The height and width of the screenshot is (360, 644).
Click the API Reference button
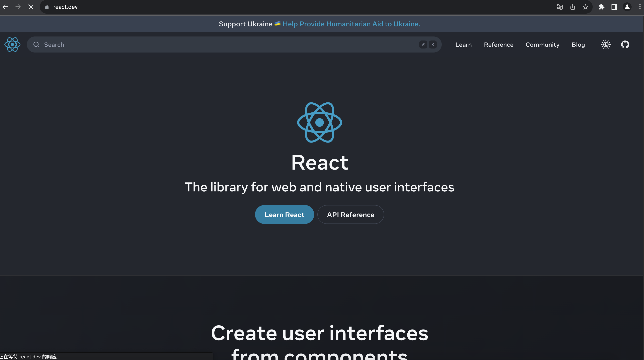pyautogui.click(x=350, y=214)
